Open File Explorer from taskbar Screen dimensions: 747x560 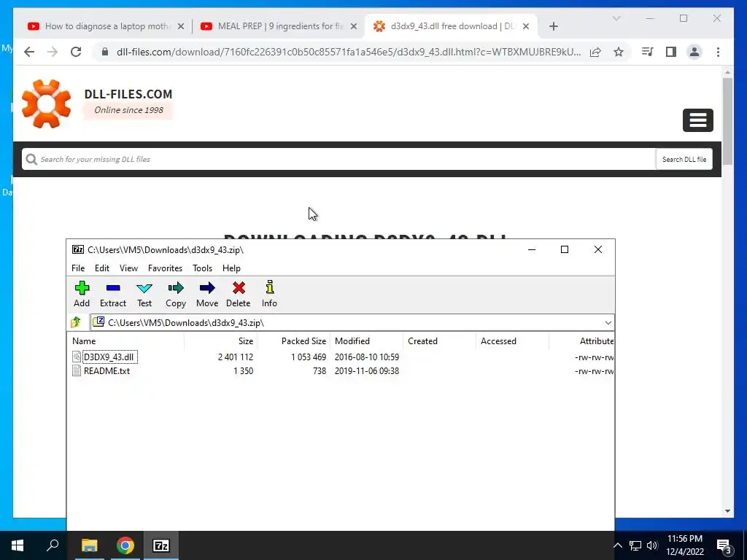click(x=89, y=545)
